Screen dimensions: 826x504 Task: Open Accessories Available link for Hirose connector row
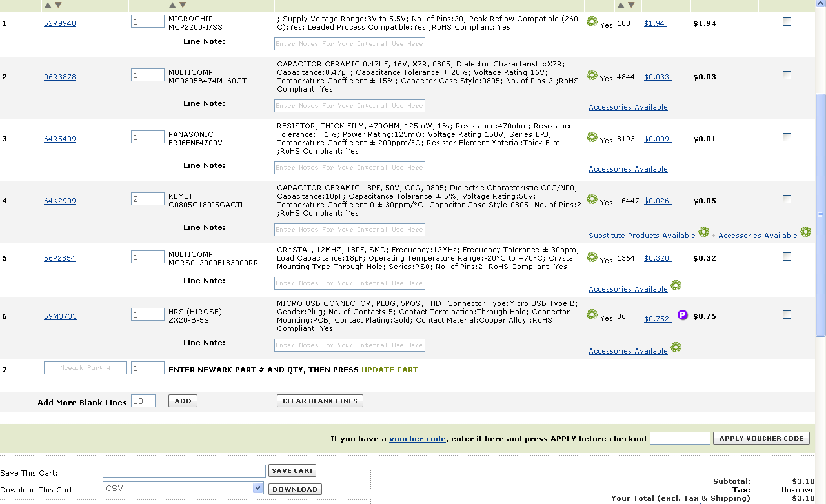click(628, 351)
